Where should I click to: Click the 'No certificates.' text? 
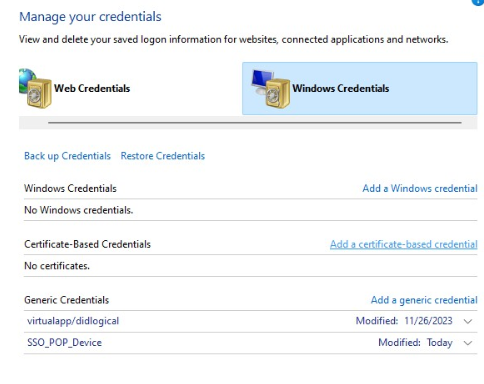point(57,266)
